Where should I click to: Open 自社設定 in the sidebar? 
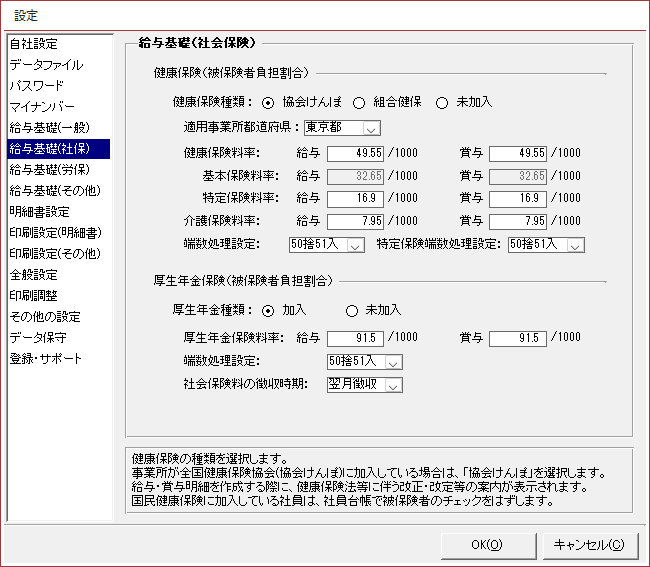[x=34, y=44]
